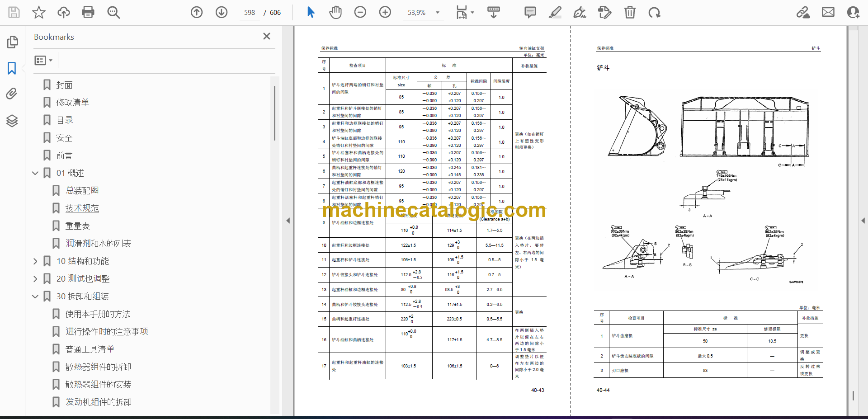The image size is (868, 419).
Task: Select the highlight text pen tool
Action: (x=555, y=12)
